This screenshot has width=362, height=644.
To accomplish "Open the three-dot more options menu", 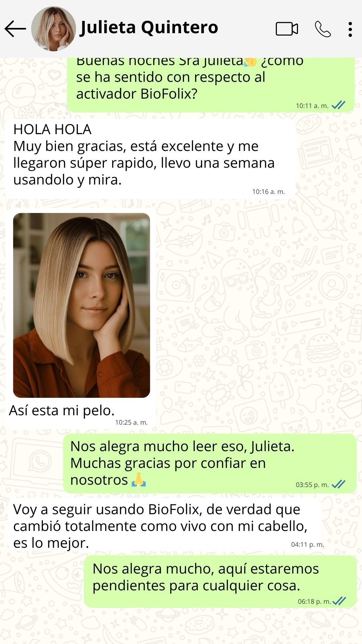I will (x=350, y=29).
